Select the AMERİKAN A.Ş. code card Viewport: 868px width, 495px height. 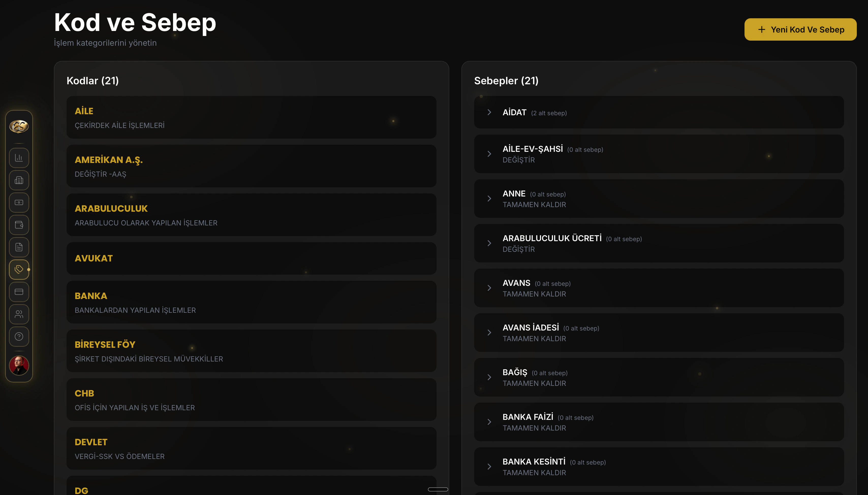[x=252, y=166]
